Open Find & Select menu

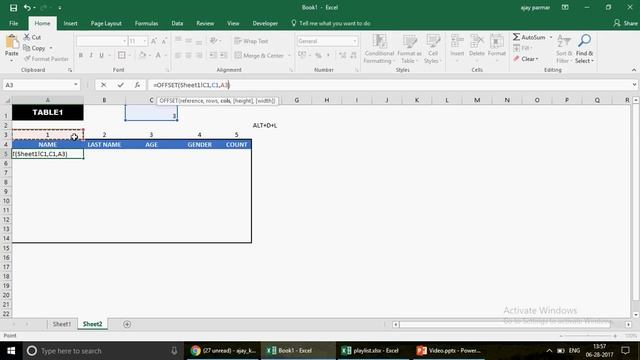tap(584, 49)
